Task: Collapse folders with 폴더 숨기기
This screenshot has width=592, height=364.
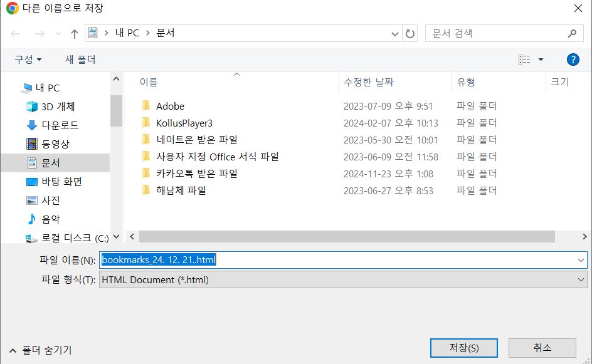Action: (40, 350)
